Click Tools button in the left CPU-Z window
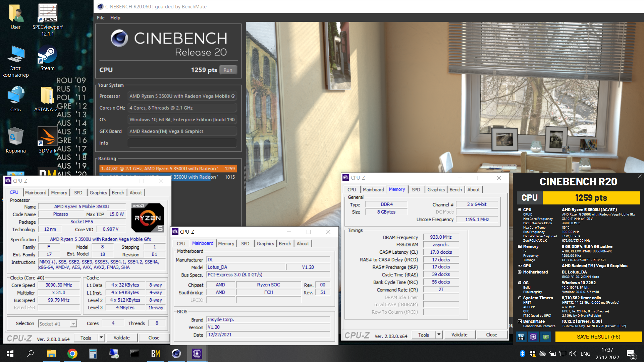 pos(86,338)
